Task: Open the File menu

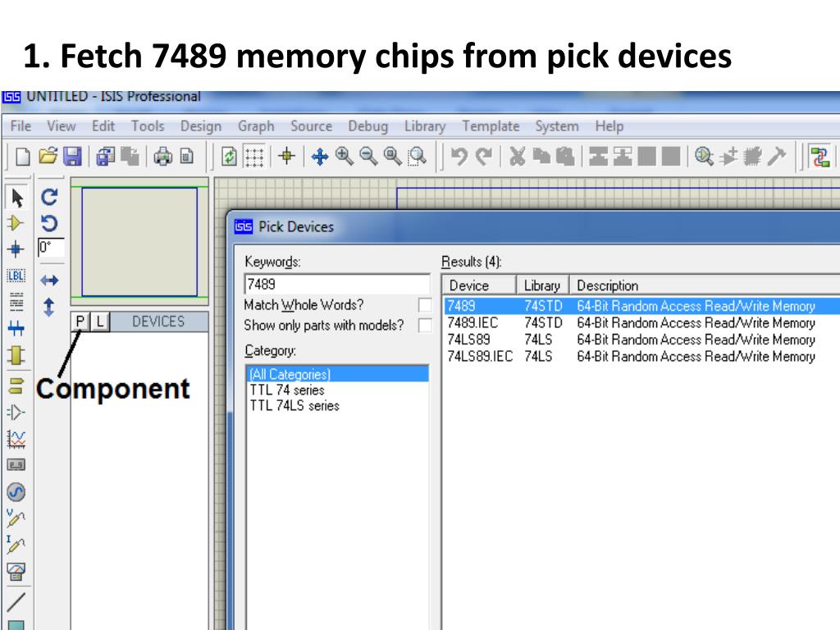Action: point(21,126)
